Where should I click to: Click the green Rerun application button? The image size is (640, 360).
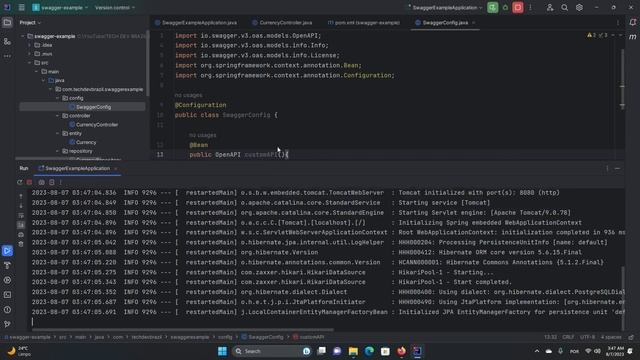(493, 7)
